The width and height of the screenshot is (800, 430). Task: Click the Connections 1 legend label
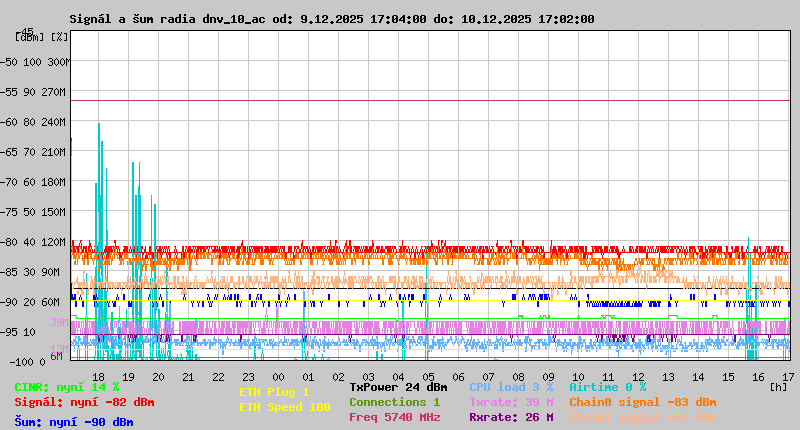(394, 402)
